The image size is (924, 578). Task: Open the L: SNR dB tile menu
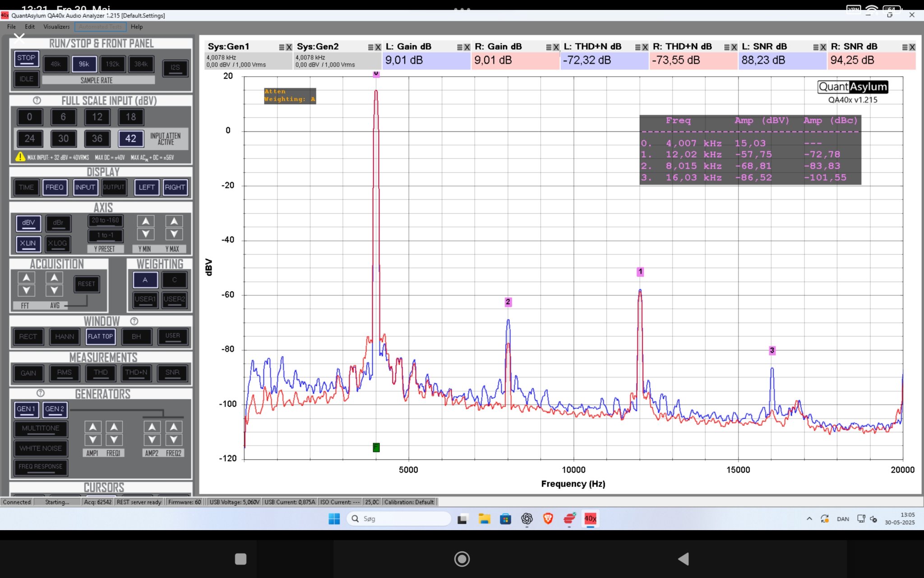(x=816, y=47)
